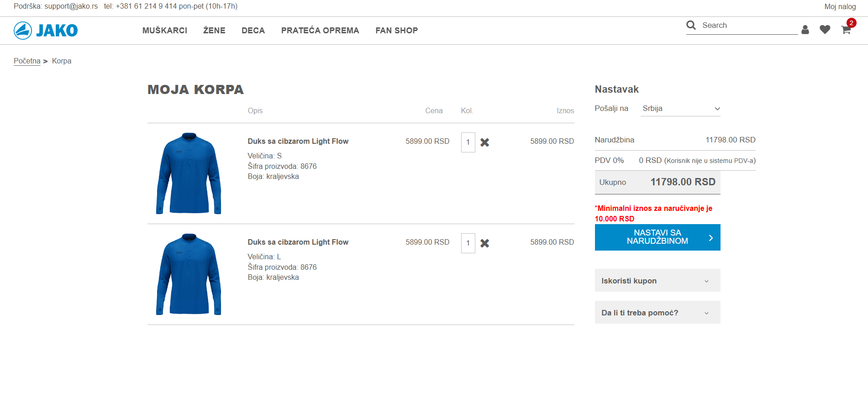Open the user account icon
868x414 pixels.
(805, 30)
